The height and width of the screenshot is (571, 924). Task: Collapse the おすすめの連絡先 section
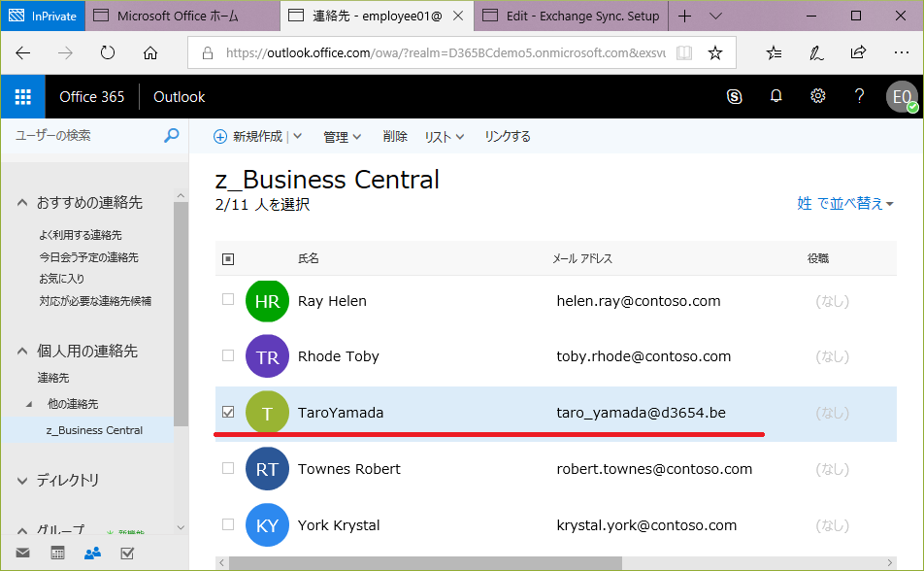[x=21, y=202]
